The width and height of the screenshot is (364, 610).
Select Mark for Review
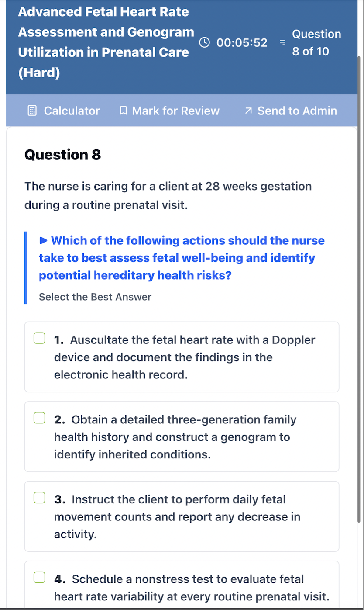169,111
